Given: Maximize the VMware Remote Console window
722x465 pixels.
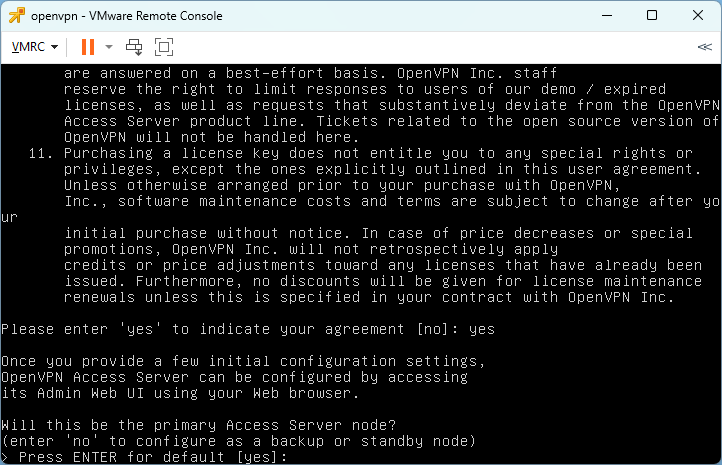Looking at the screenshot, I should pyautogui.click(x=652, y=15).
